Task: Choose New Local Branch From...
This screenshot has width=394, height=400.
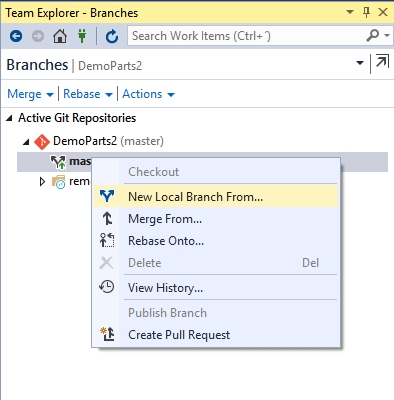Action: tap(216, 197)
